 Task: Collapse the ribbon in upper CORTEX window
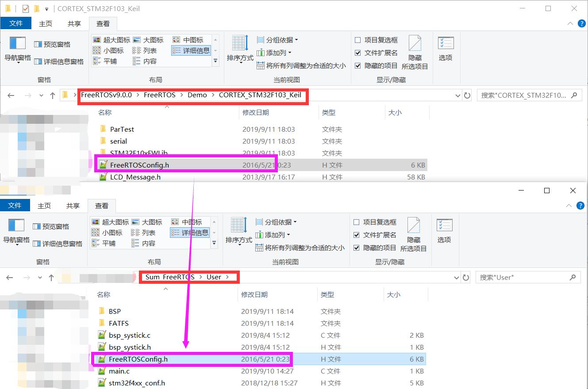pos(570,23)
